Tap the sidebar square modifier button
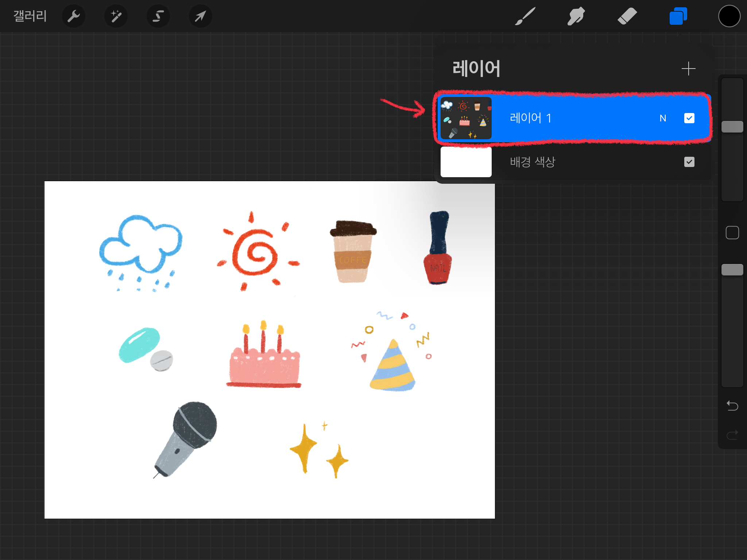The height and width of the screenshot is (560, 747). coord(732,233)
